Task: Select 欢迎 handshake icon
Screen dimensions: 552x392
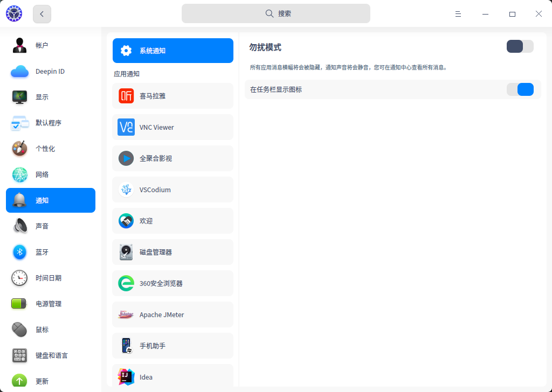Action: (x=126, y=221)
